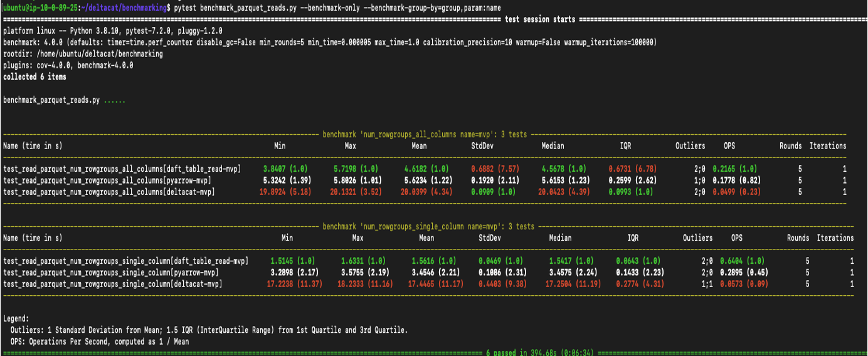Click the OPS value '0.2895 (0.45)'
This screenshot has height=356, width=868.
pos(745,273)
